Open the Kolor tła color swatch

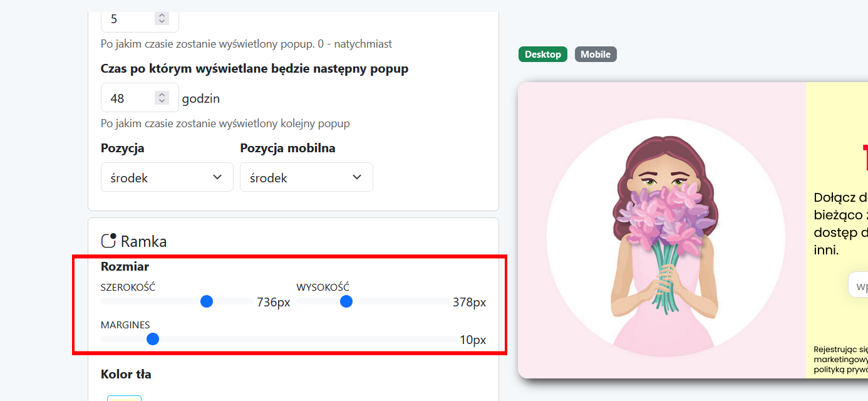point(124,397)
